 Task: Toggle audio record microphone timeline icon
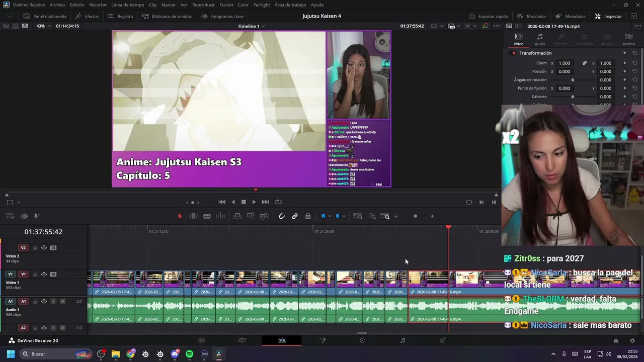point(37,216)
